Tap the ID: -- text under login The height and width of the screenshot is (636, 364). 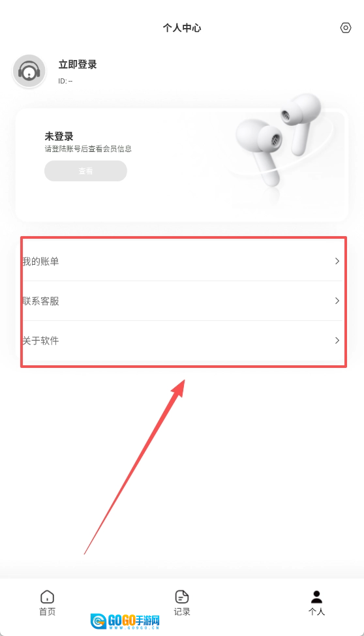(x=65, y=81)
